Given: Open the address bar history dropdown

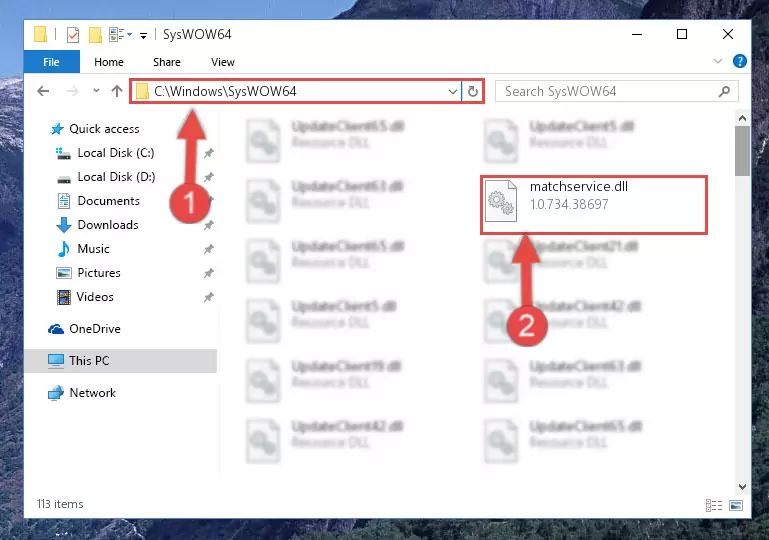Looking at the screenshot, I should (x=453, y=92).
